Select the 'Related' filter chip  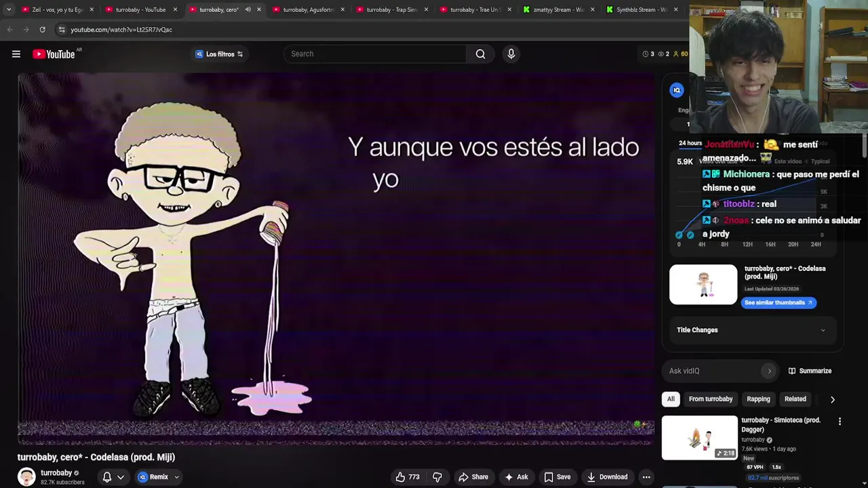[795, 399]
